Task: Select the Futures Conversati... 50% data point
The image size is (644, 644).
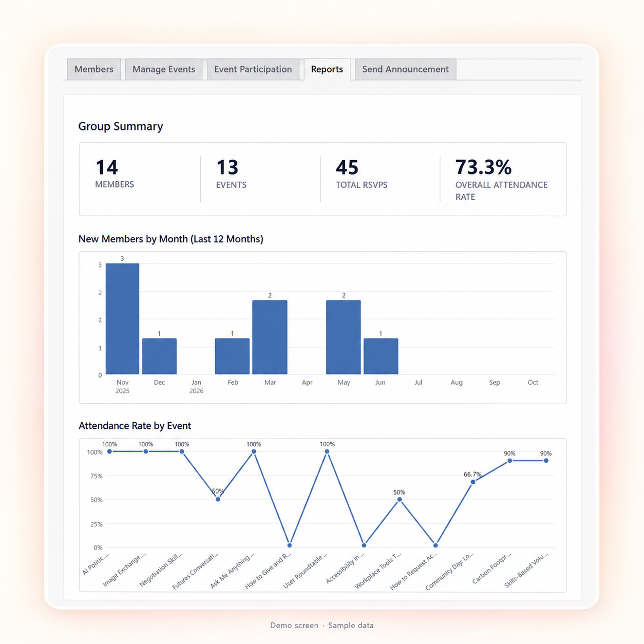Action: tap(218, 499)
